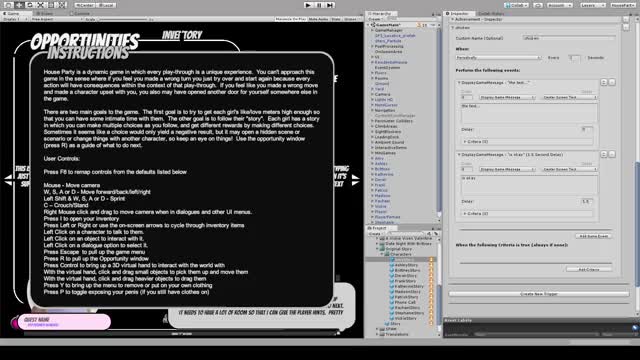Click the Add Game Event button
The image size is (640, 360).
click(593, 236)
